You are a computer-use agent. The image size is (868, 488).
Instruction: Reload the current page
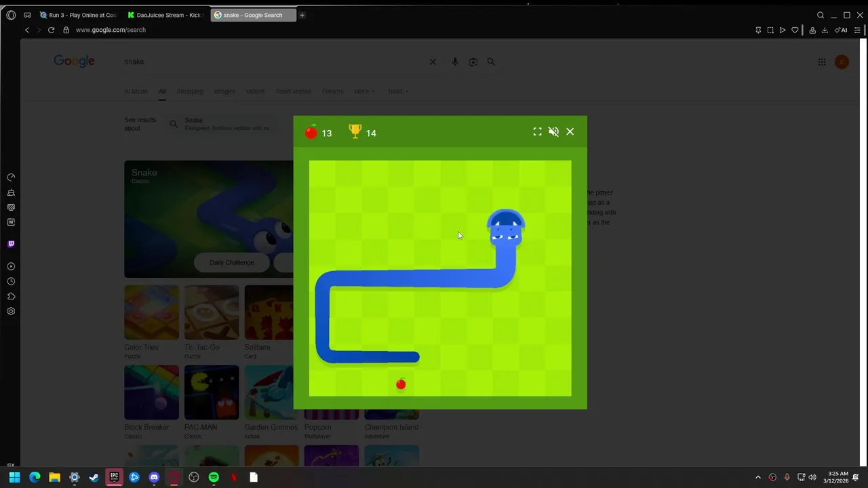click(51, 30)
